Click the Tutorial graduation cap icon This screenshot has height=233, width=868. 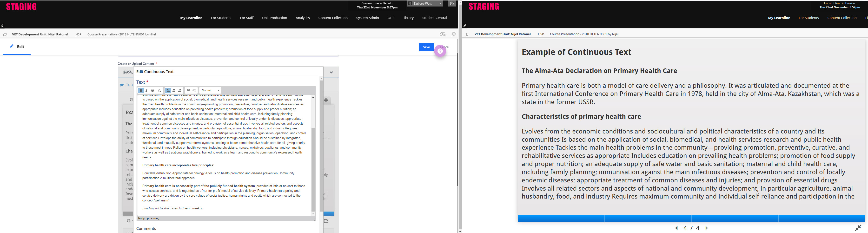point(122,85)
